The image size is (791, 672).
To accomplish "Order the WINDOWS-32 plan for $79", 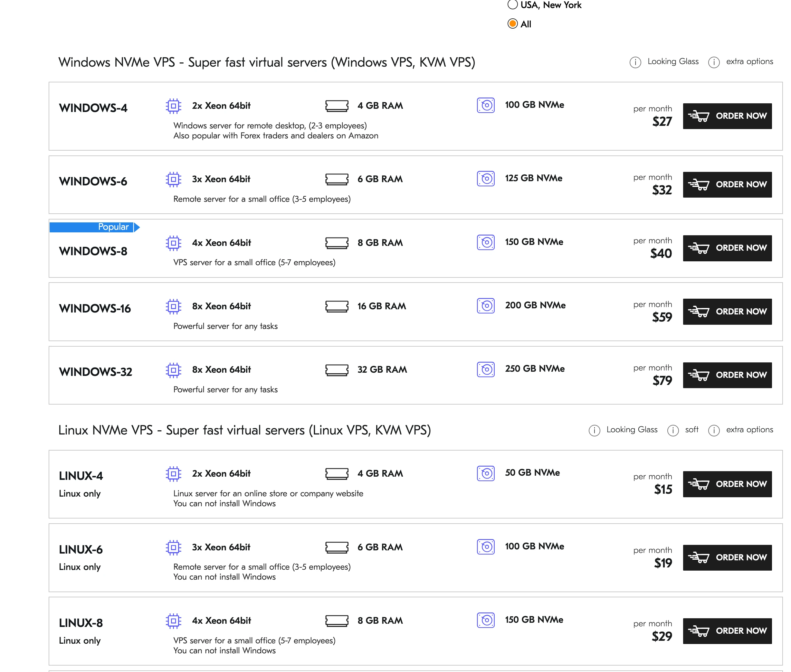I will 727,375.
